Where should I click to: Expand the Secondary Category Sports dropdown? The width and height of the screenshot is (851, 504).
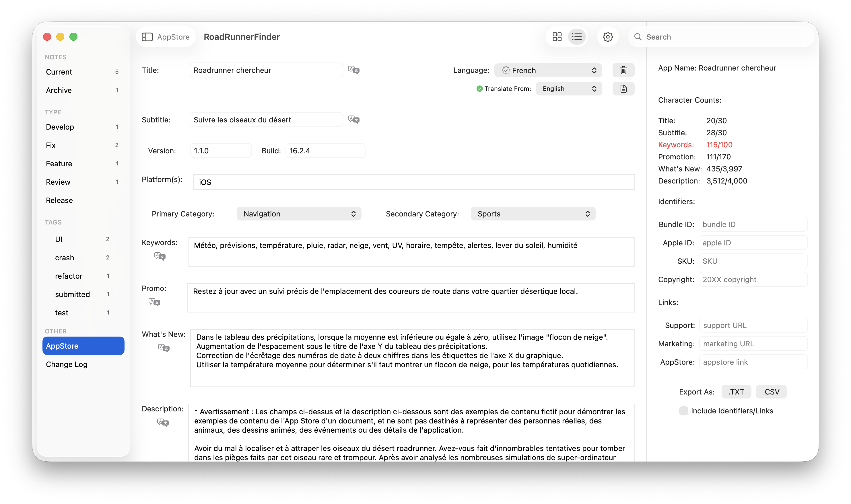point(533,214)
